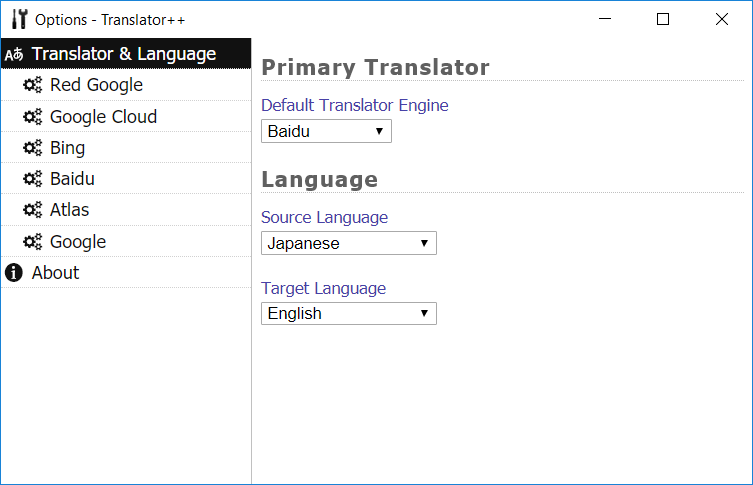The image size is (753, 485).
Task: Click the gears icon beside Google
Action: tap(31, 242)
